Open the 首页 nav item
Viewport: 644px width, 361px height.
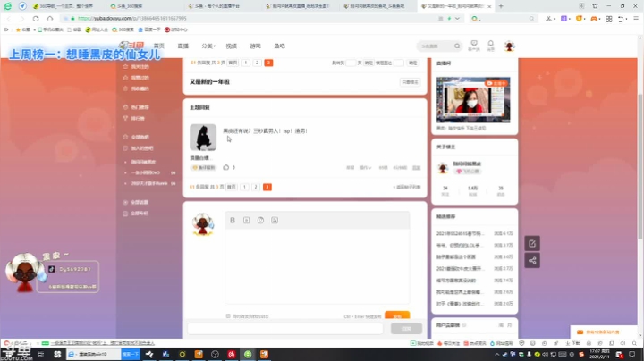(x=159, y=46)
